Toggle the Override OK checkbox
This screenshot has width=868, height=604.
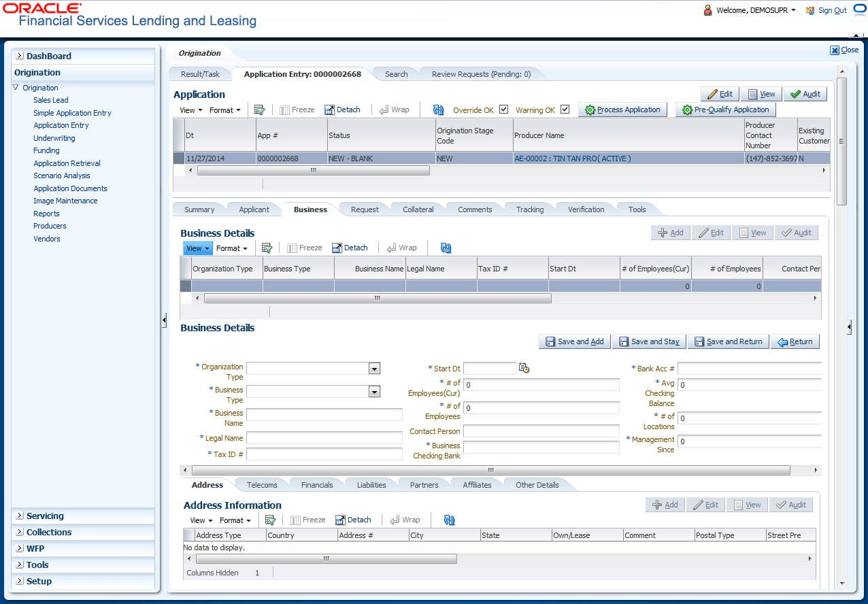[503, 110]
